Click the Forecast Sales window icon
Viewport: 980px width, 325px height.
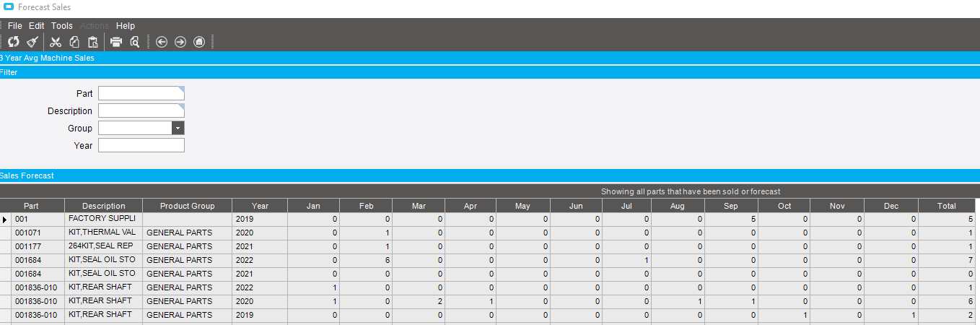tap(8, 7)
